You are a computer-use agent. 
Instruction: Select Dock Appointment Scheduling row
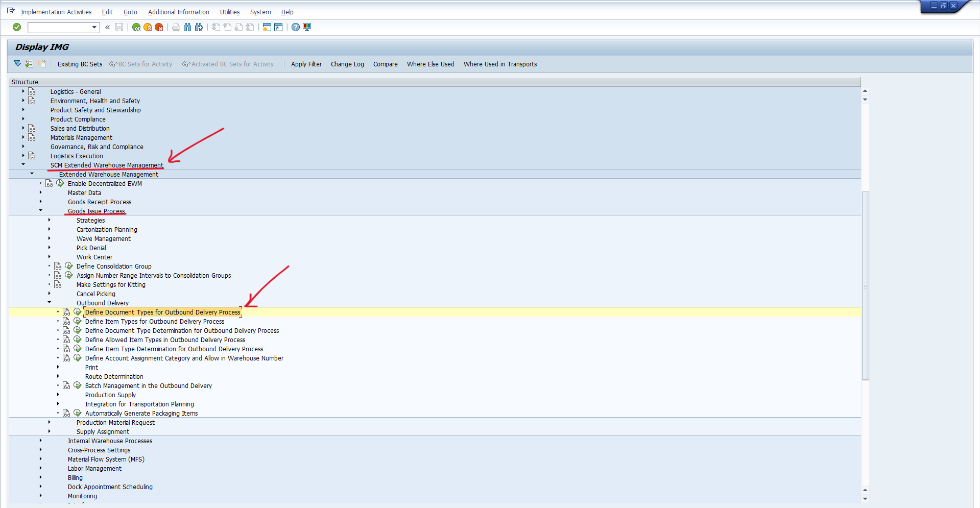click(110, 487)
